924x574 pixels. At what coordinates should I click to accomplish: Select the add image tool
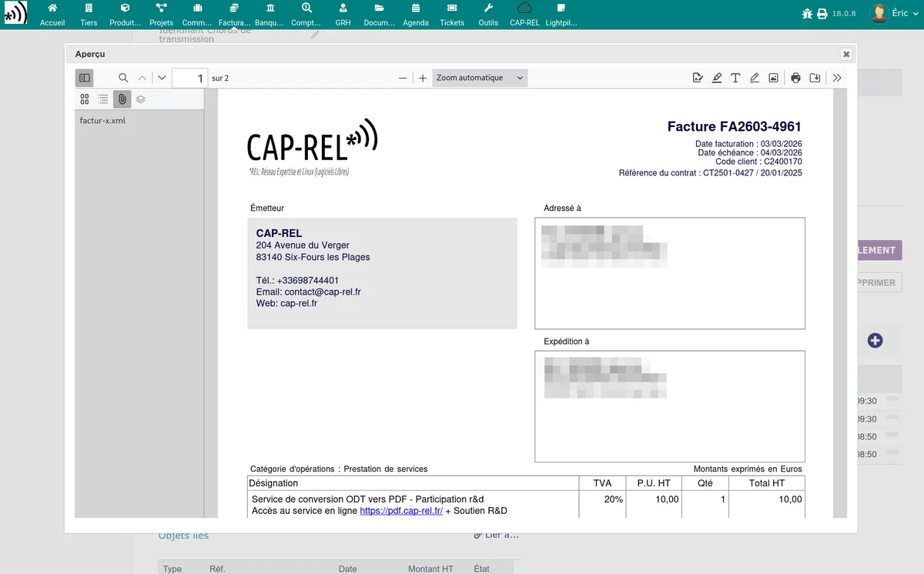click(x=773, y=78)
